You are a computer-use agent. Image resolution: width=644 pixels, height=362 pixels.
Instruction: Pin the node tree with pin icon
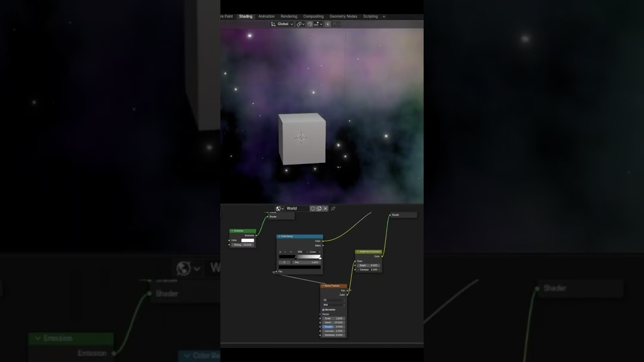click(333, 208)
